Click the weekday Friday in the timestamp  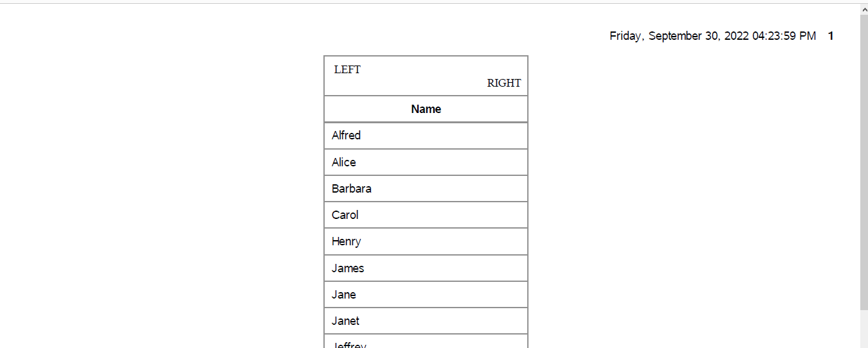click(625, 37)
